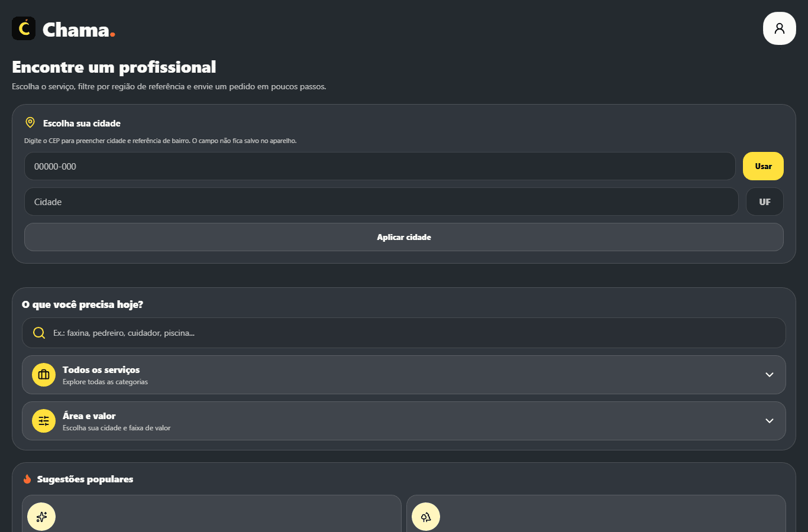Click the Aplicar cidade button
Image resolution: width=808 pixels, height=532 pixels.
pos(404,237)
